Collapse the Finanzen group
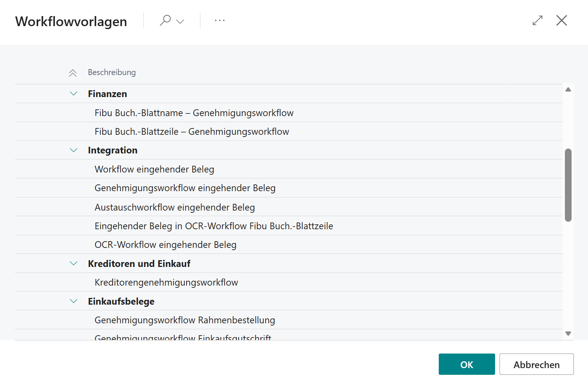 click(73, 93)
